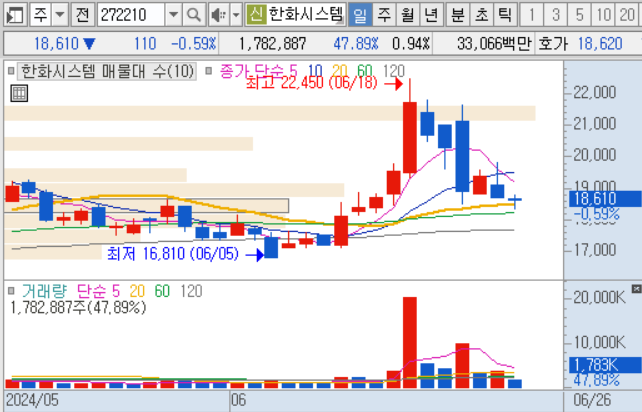Click 최고 22,450 (06/18) annotation
642x412 pixels.
312,83
